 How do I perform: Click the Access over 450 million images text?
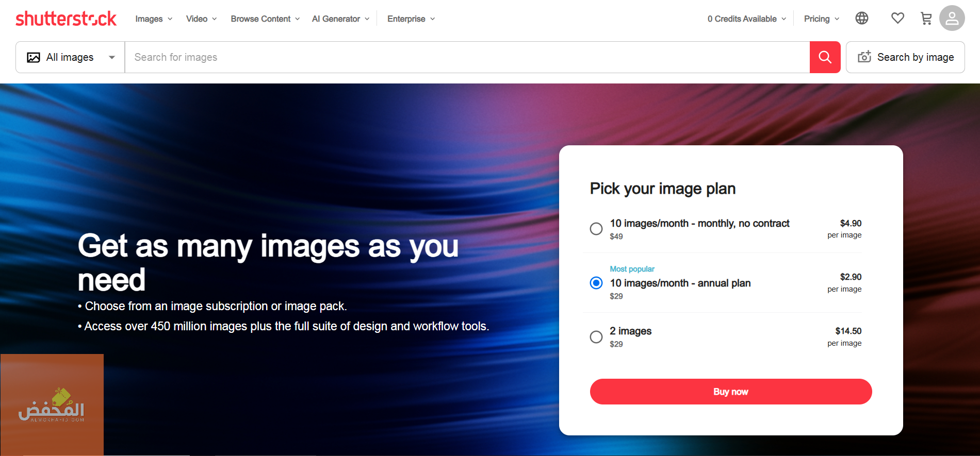(x=284, y=326)
